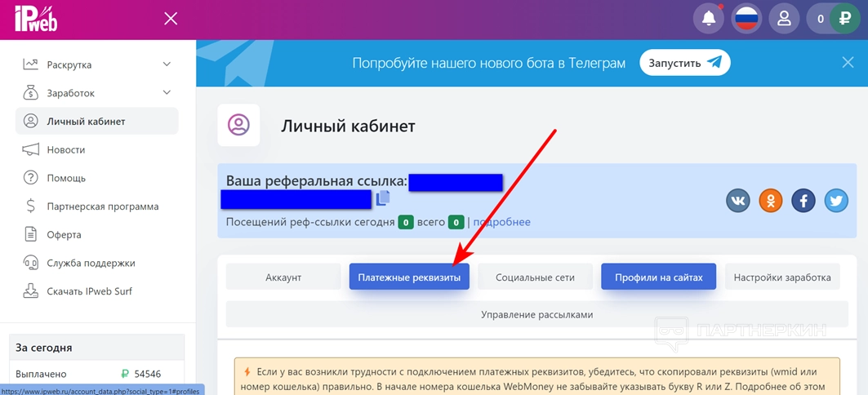Open Служба поддержки menu item

coord(91,263)
